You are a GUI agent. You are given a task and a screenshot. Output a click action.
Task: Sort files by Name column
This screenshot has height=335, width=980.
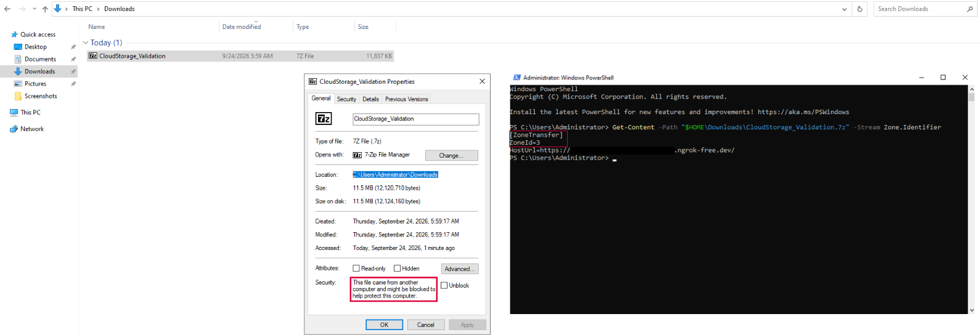96,26
